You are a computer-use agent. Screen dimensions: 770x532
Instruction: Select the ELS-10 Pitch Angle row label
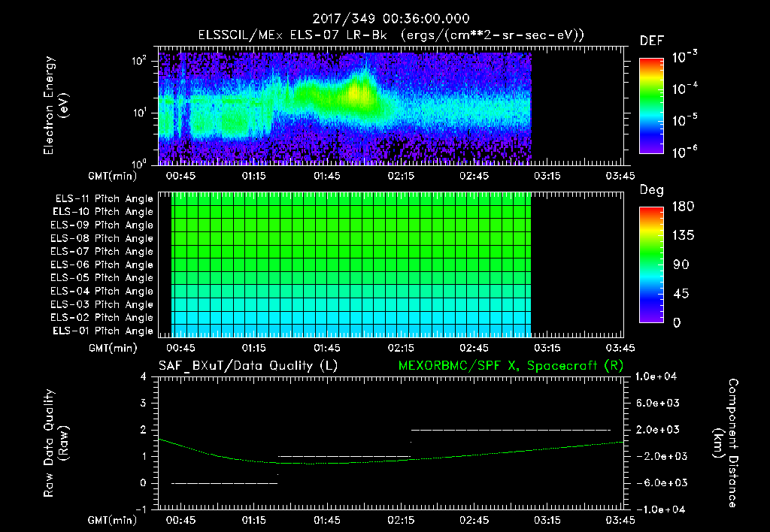click(x=103, y=212)
